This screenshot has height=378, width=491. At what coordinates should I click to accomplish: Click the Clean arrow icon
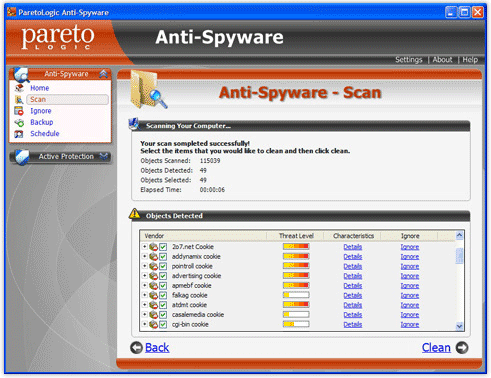pos(462,348)
